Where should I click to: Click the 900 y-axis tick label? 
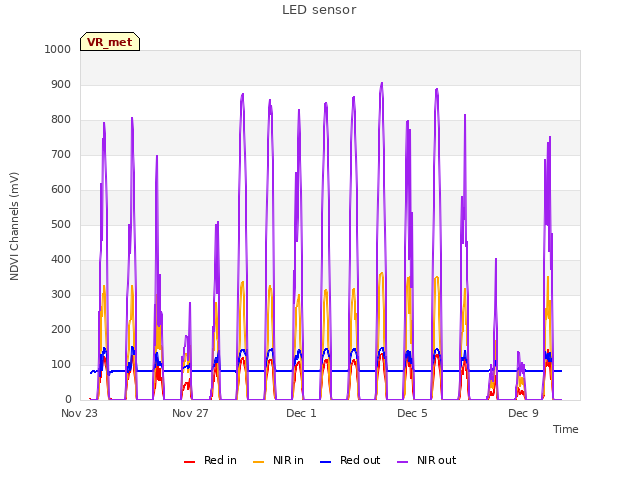click(61, 85)
